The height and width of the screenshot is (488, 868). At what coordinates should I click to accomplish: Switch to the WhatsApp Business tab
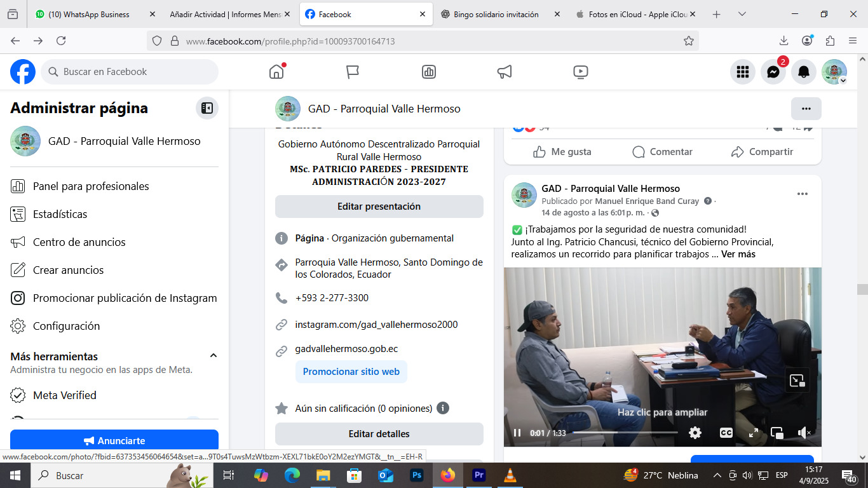click(x=89, y=14)
